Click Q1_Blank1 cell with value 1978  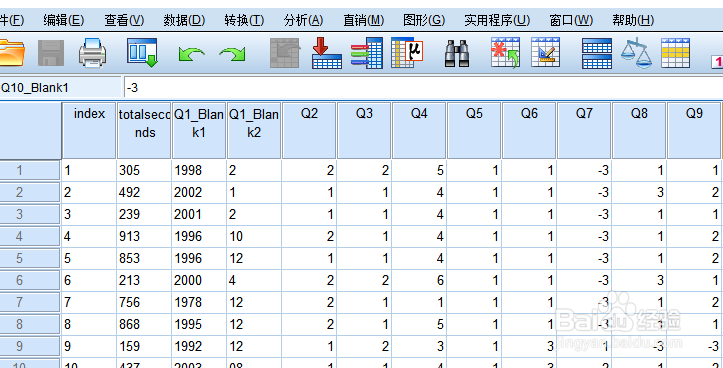pos(199,303)
